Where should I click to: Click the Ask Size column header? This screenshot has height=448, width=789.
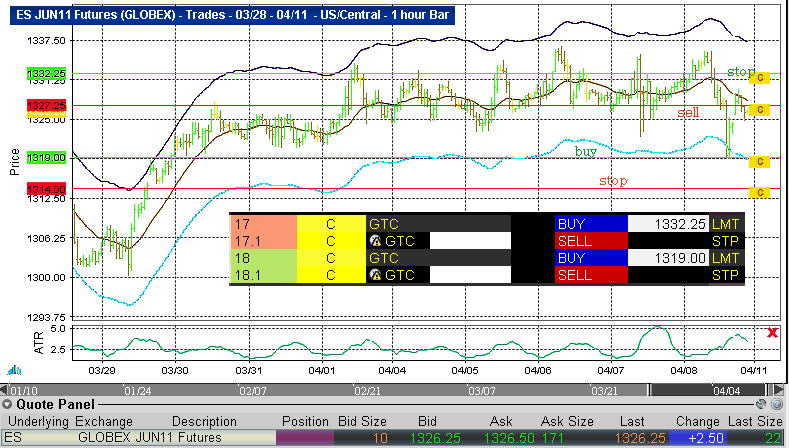tap(567, 421)
